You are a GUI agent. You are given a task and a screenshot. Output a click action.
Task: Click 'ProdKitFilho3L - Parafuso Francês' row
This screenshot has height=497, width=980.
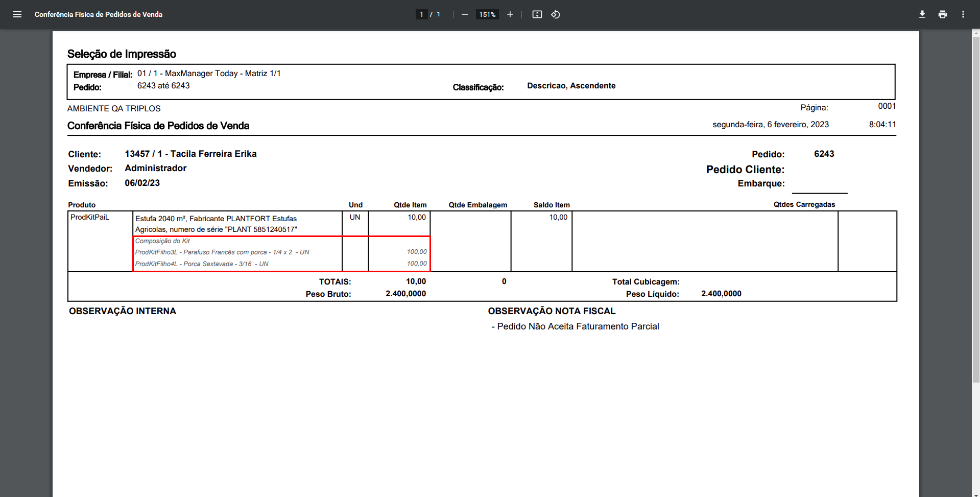click(x=222, y=252)
